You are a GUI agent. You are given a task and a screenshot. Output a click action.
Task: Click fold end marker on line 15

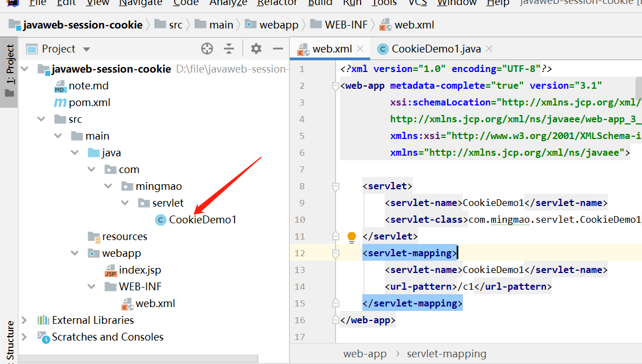pyautogui.click(x=336, y=303)
